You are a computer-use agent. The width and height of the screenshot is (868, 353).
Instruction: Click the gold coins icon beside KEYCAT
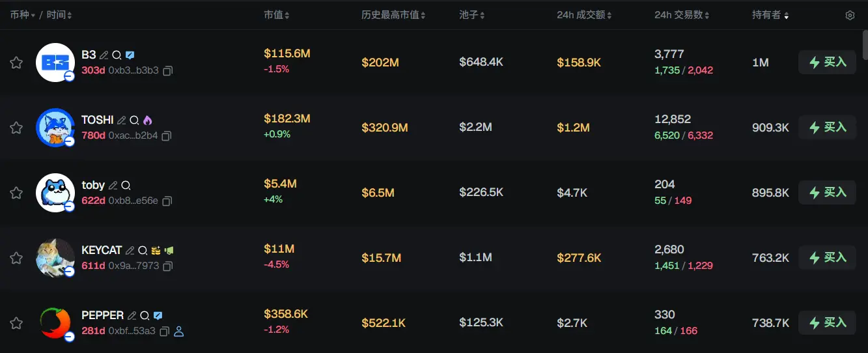(x=156, y=251)
